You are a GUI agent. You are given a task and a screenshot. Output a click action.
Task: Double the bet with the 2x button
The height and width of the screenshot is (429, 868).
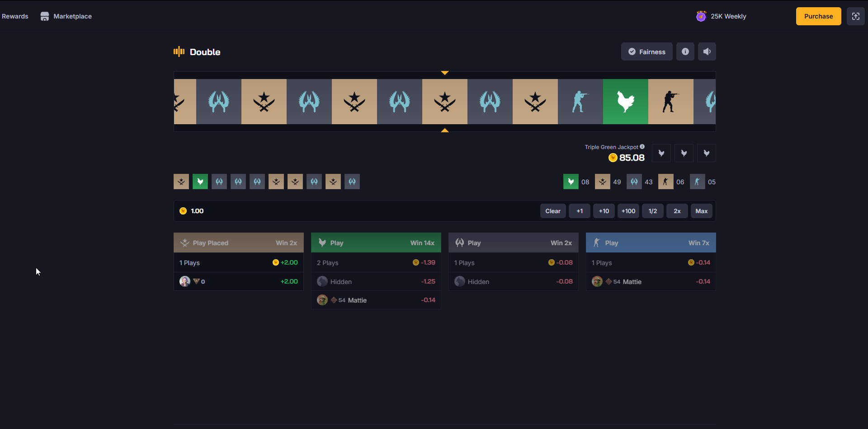(677, 211)
